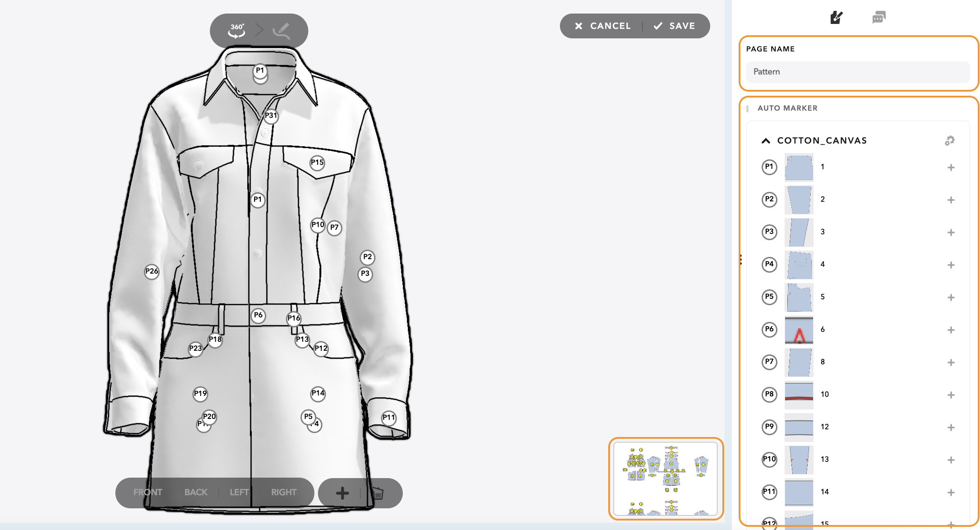Click the P2 marker on right sleeve
The width and height of the screenshot is (980, 530).
coord(367,257)
